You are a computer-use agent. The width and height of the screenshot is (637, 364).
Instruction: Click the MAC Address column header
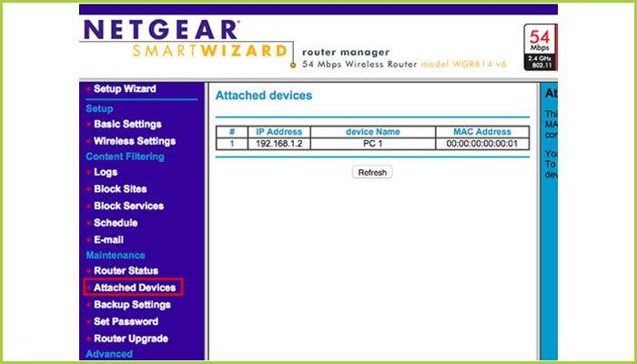pos(482,132)
